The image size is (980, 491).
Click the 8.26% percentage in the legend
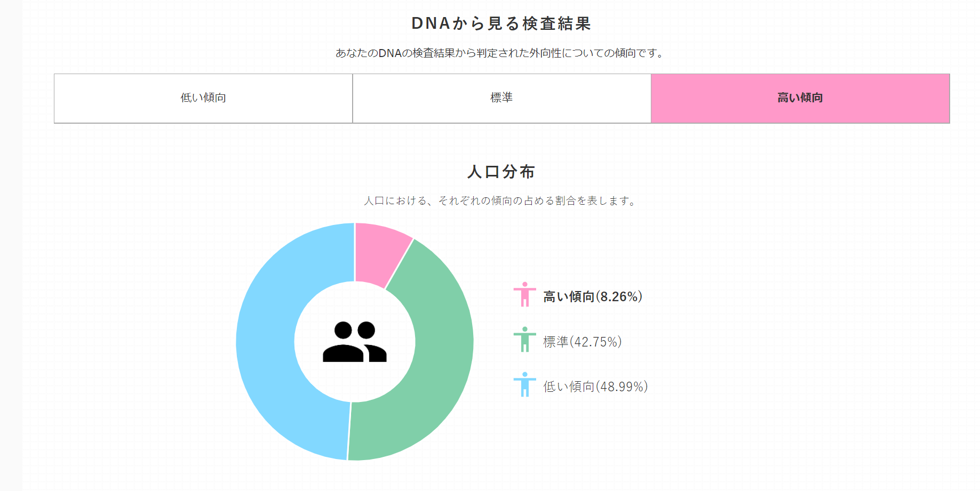(619, 296)
